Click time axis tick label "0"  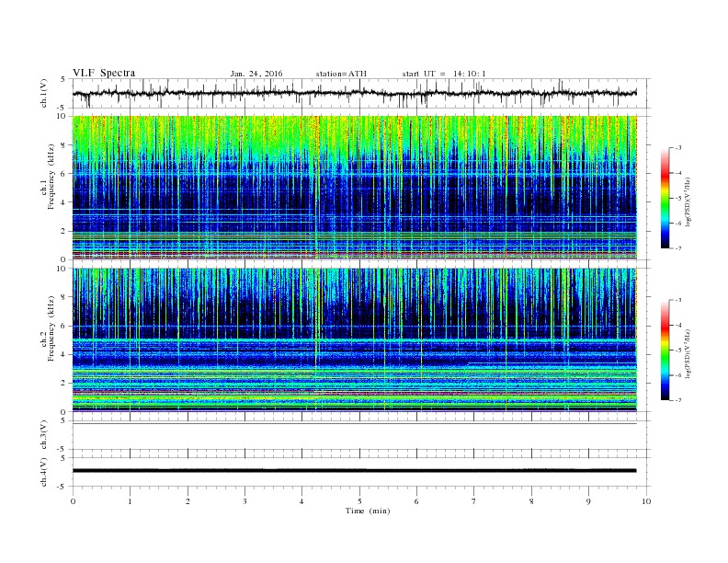click(x=73, y=501)
